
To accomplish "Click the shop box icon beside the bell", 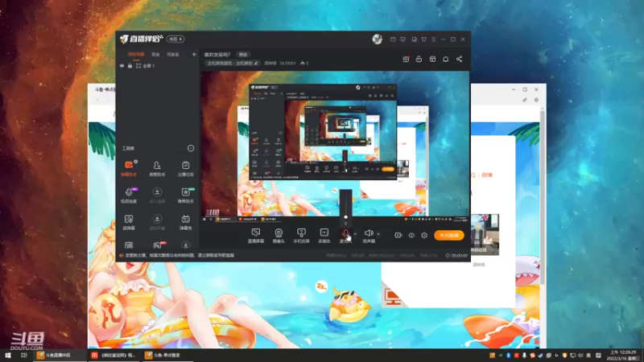I will coord(432,59).
